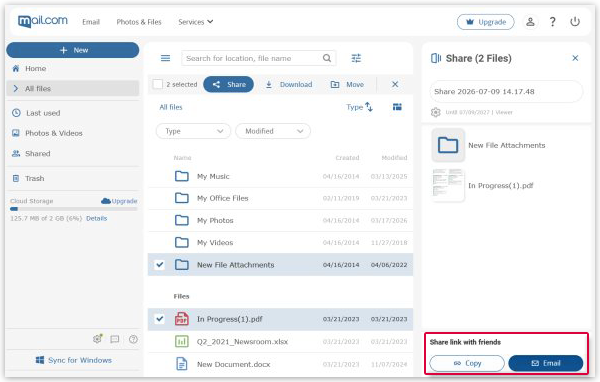600x382 pixels.
Task: Click the power logout icon
Action: tap(575, 22)
